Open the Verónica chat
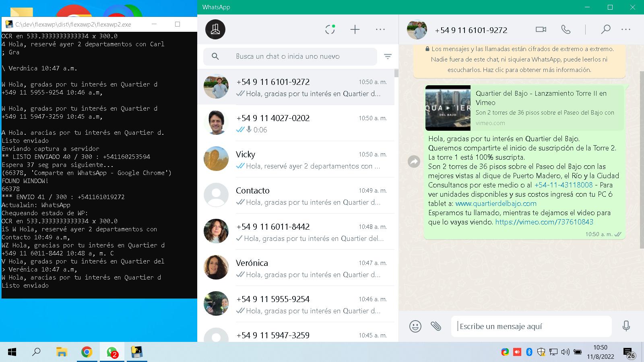This screenshot has width=644, height=362. pyautogui.click(x=296, y=268)
